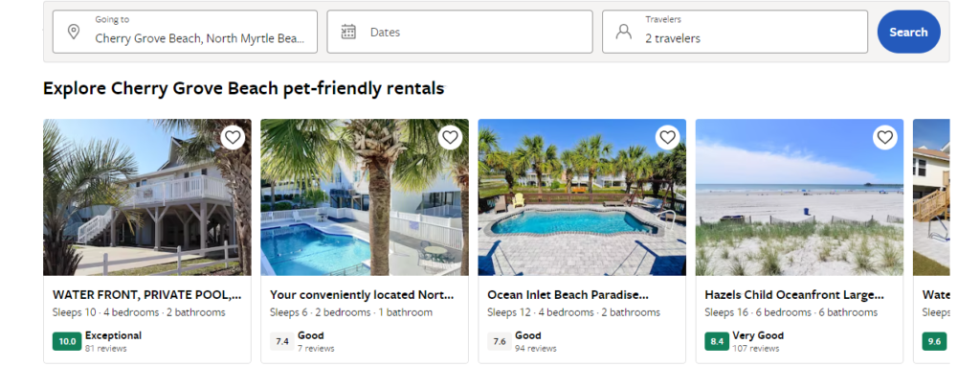
Task: Save Hazels Child Oceanfront rental to favorites
Action: click(x=884, y=138)
